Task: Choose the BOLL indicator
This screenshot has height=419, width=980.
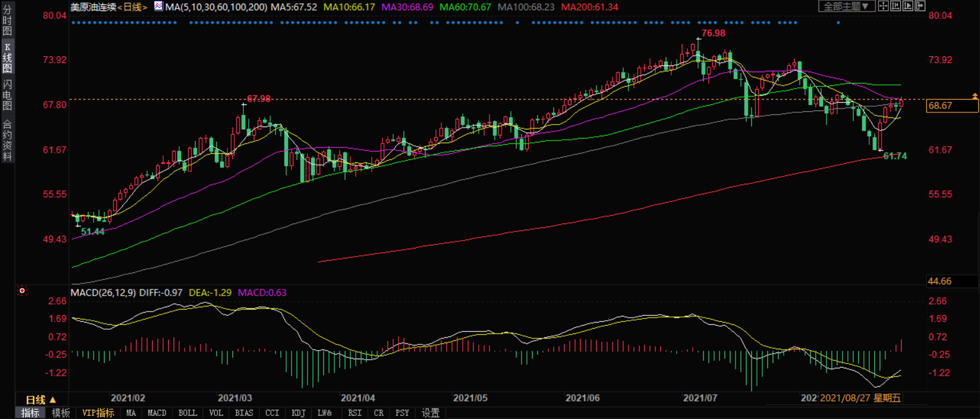Action: (x=187, y=413)
